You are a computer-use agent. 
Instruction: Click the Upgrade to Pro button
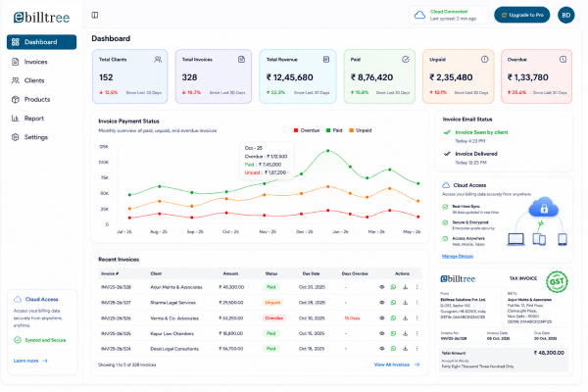522,15
